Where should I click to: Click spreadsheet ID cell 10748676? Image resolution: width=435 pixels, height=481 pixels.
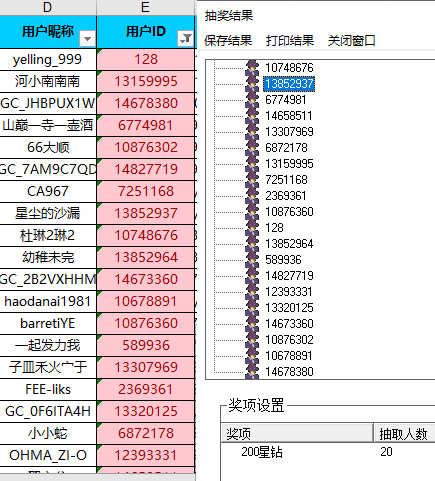tap(146, 235)
